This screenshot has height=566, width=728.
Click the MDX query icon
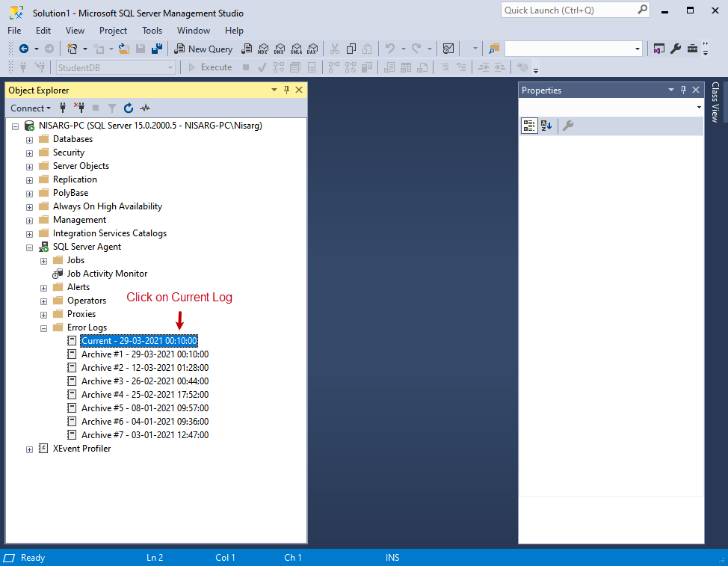point(263,49)
